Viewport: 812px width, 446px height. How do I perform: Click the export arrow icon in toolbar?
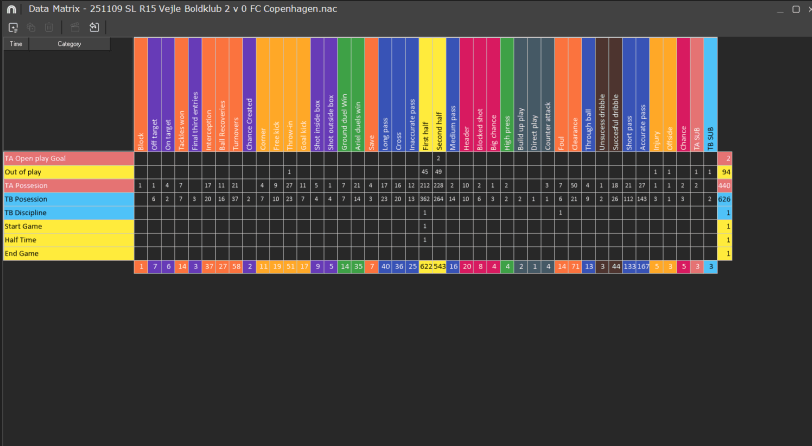(x=94, y=27)
